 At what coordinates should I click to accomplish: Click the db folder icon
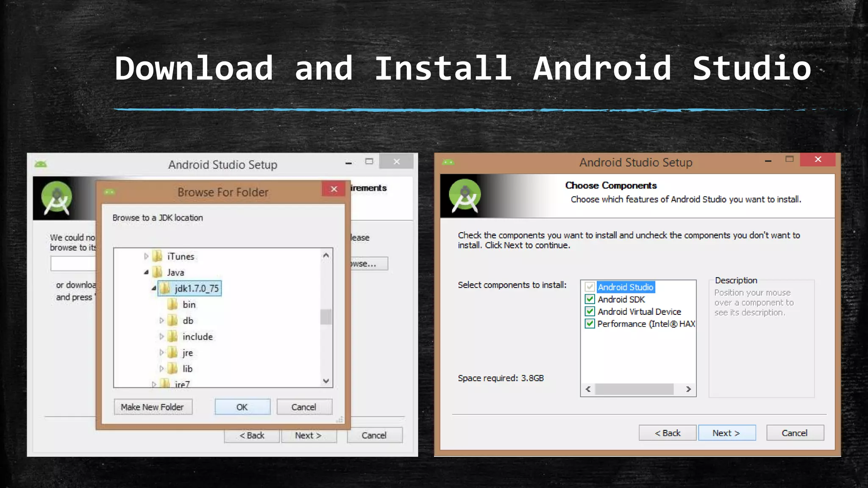[172, 320]
